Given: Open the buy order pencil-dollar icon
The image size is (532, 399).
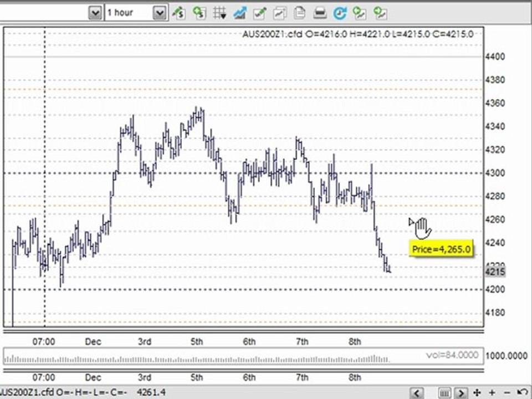Looking at the screenshot, I should coord(178,13).
